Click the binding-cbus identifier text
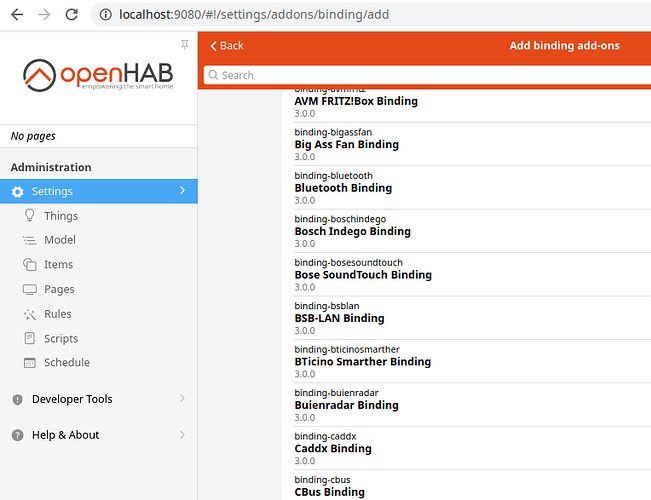The height and width of the screenshot is (500, 651). pyautogui.click(x=322, y=480)
